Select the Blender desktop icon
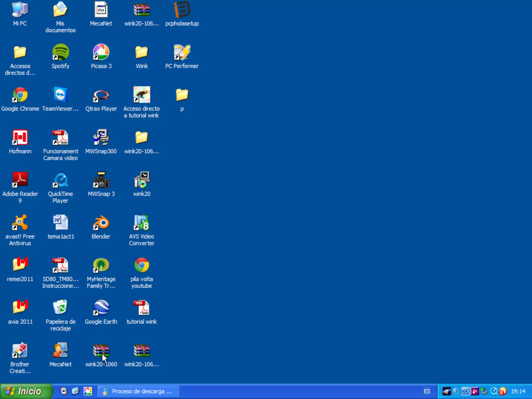The height and width of the screenshot is (399, 532). coord(101,223)
